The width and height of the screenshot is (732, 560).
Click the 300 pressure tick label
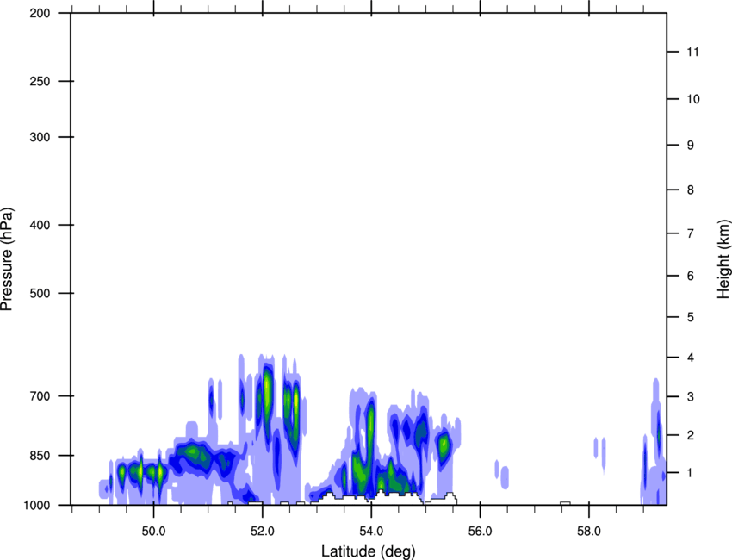[40, 137]
